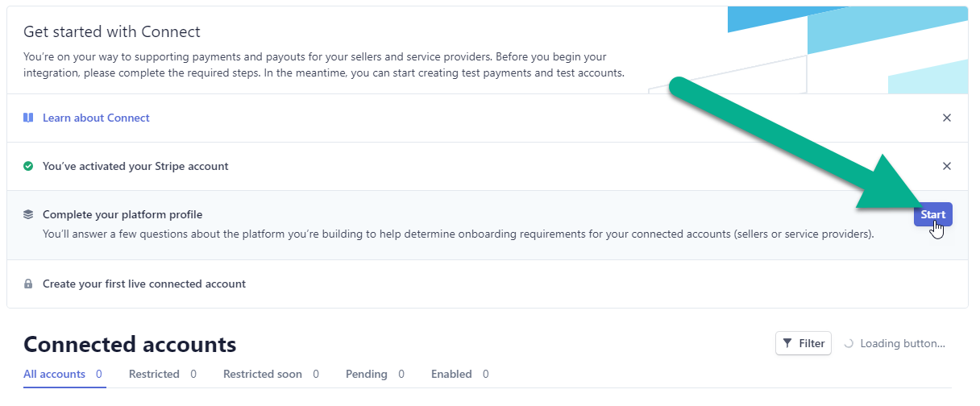Viewport: 980px width, 406px height.
Task: Click the lock icon beside live connected account
Action: (28, 284)
